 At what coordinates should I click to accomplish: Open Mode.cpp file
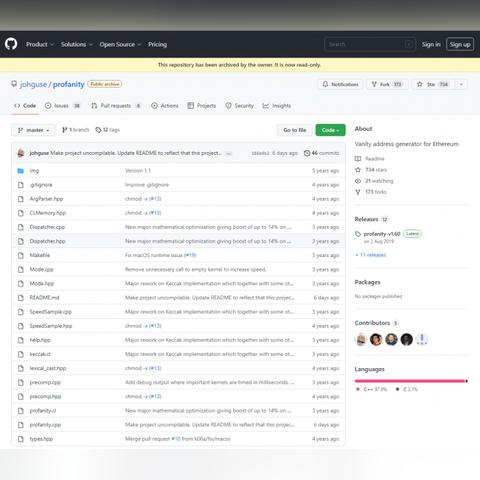pos(42,269)
